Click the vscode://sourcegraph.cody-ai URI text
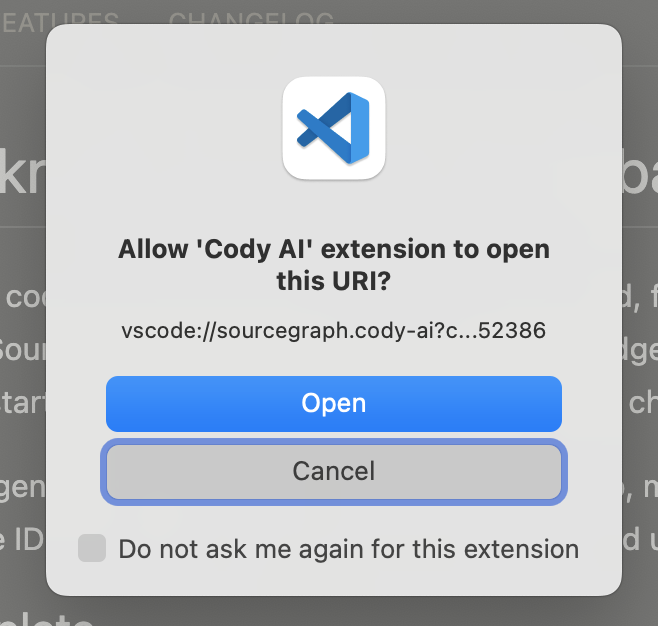This screenshot has height=626, width=658. tap(334, 331)
